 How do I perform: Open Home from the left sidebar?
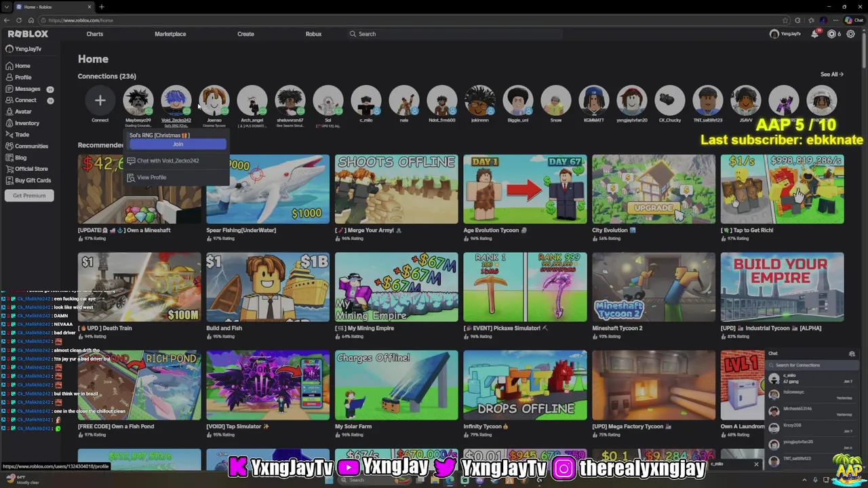[18, 66]
